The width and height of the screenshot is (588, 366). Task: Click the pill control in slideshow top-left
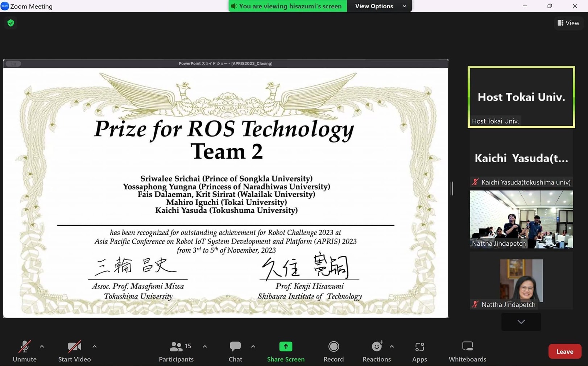click(x=13, y=63)
